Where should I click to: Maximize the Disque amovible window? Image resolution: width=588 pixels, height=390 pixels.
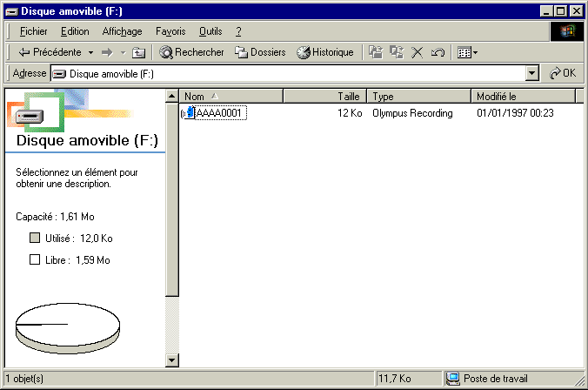click(560, 11)
